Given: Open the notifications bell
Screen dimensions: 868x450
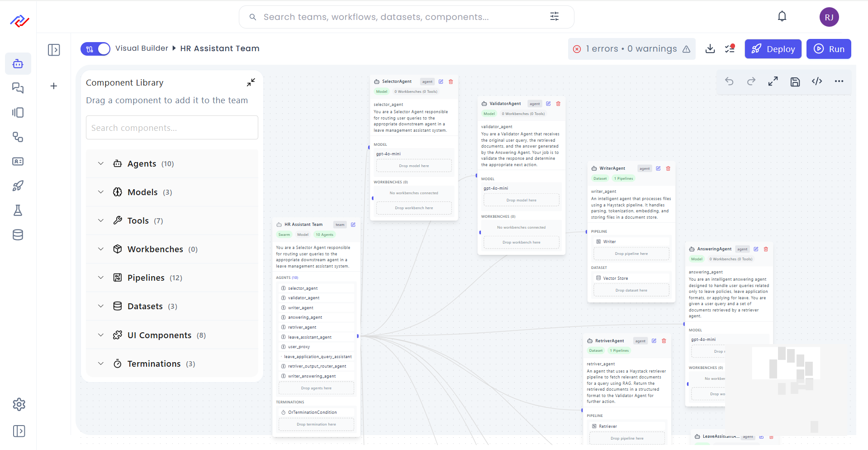Looking at the screenshot, I should 782,17.
